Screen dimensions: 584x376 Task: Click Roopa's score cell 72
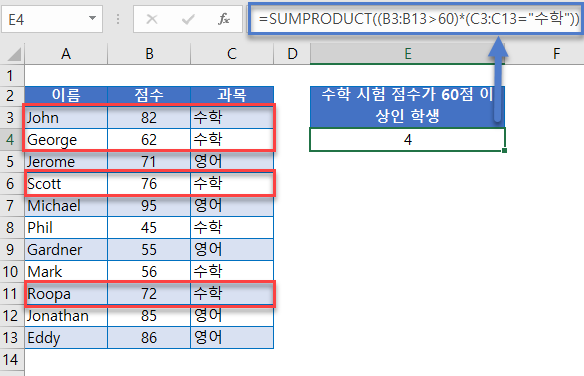click(x=149, y=294)
